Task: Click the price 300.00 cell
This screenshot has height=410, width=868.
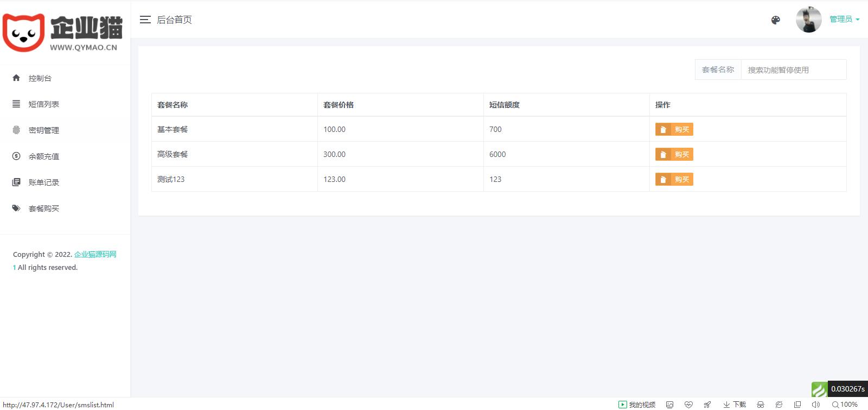Action: (400, 154)
